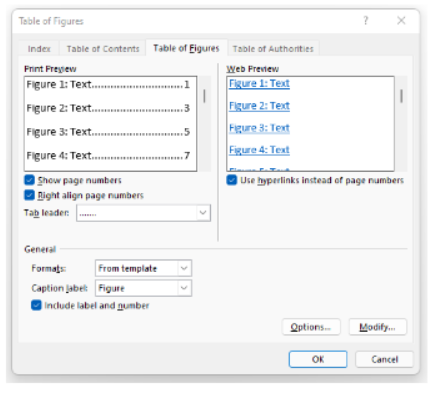Screen dimensions: 433x393
Task: Click the Options... button
Action: pyautogui.click(x=311, y=327)
